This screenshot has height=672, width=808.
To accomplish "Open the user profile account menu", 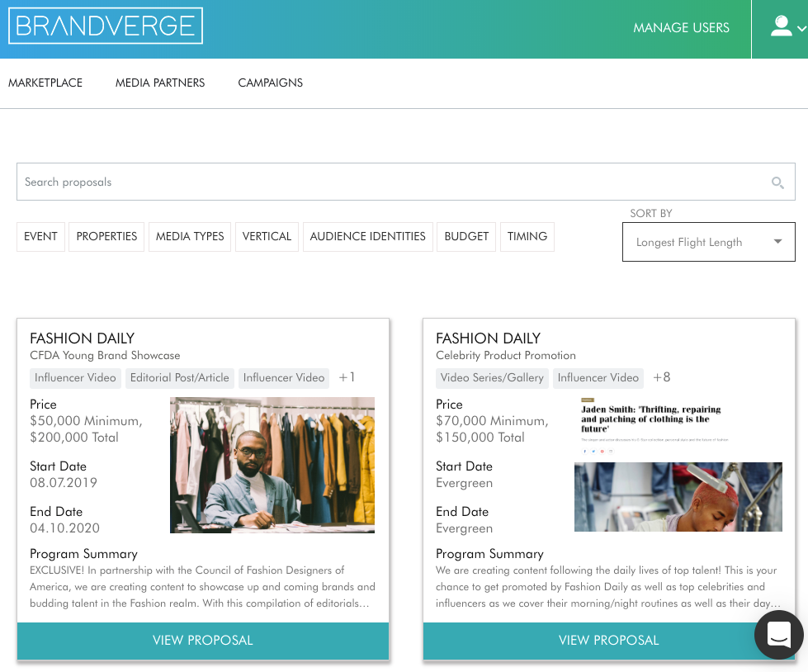I will (782, 26).
